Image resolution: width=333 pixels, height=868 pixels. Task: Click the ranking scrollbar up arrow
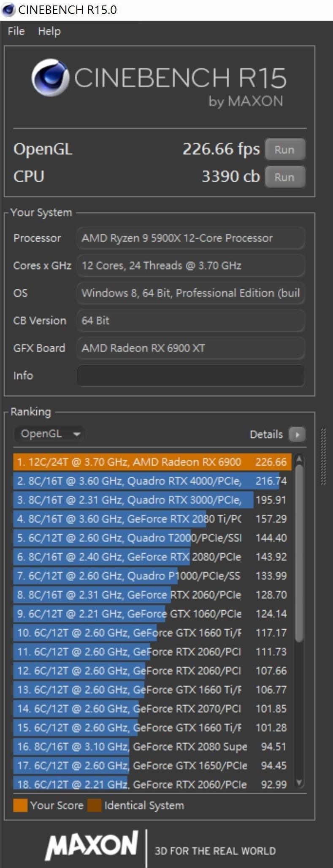(x=299, y=459)
